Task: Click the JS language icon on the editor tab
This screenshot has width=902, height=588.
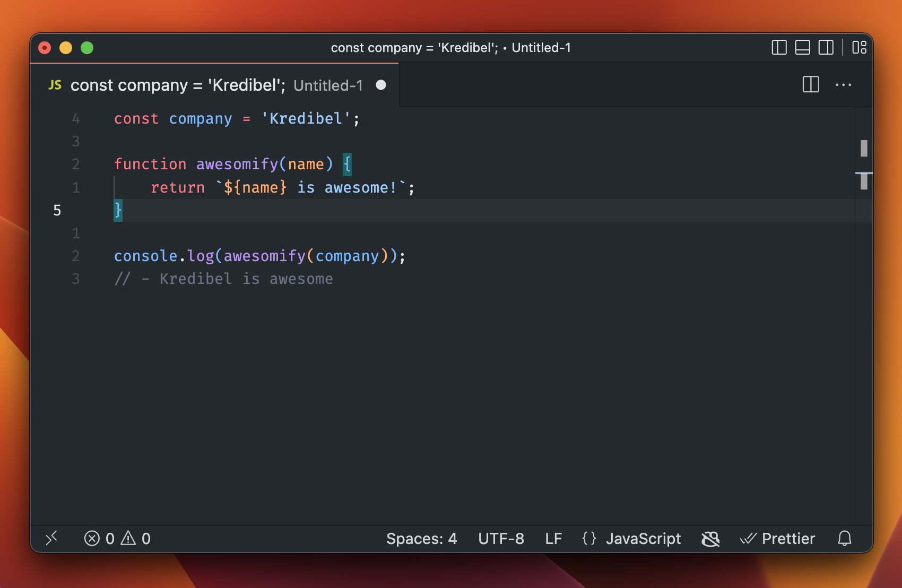Action: point(55,84)
